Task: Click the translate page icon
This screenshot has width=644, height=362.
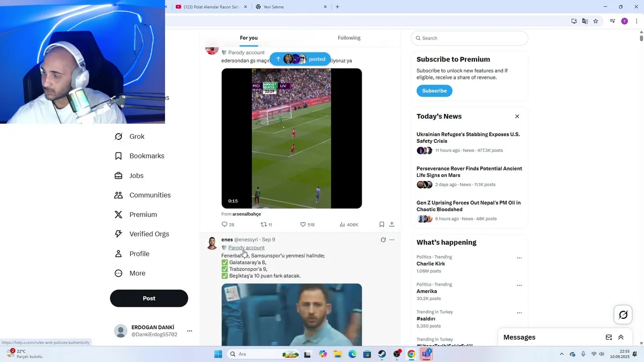Action: [585, 21]
